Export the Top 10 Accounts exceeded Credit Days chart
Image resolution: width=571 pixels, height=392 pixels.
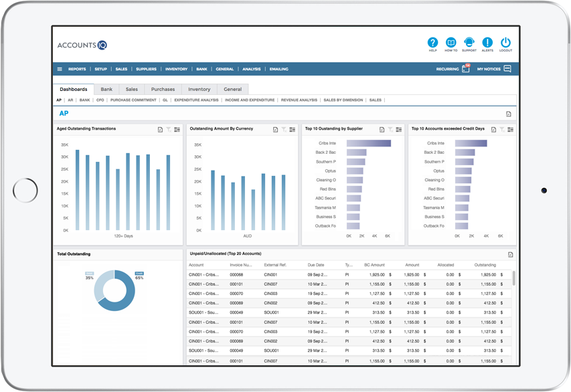point(493,130)
